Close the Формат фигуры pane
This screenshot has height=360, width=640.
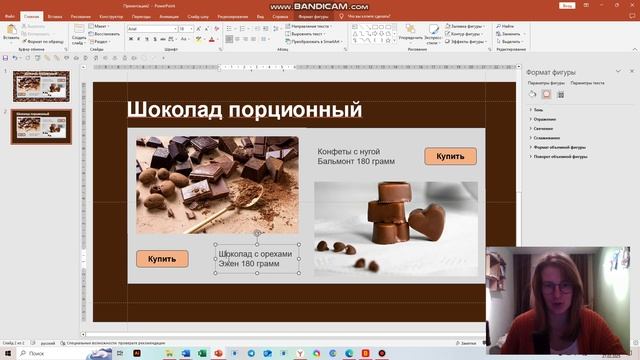coord(632,71)
